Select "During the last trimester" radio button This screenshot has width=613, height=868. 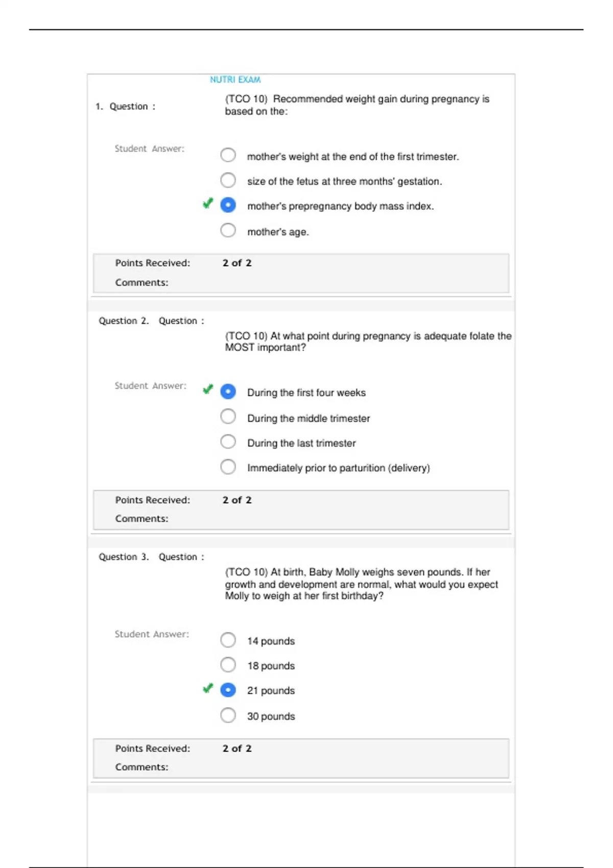coord(228,442)
